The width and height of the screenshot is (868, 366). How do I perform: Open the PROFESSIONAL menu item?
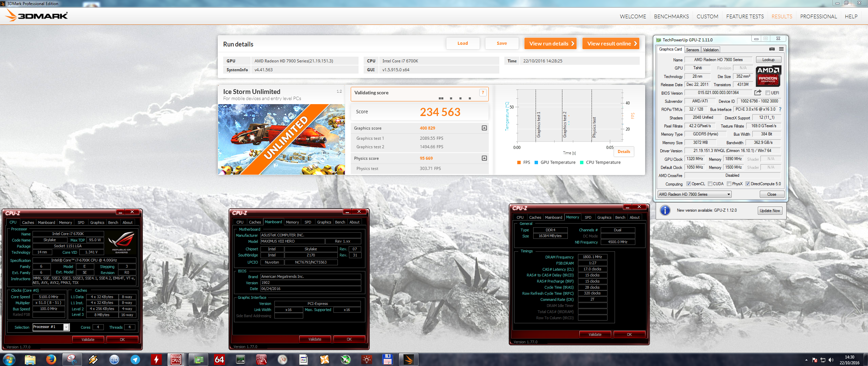point(818,16)
